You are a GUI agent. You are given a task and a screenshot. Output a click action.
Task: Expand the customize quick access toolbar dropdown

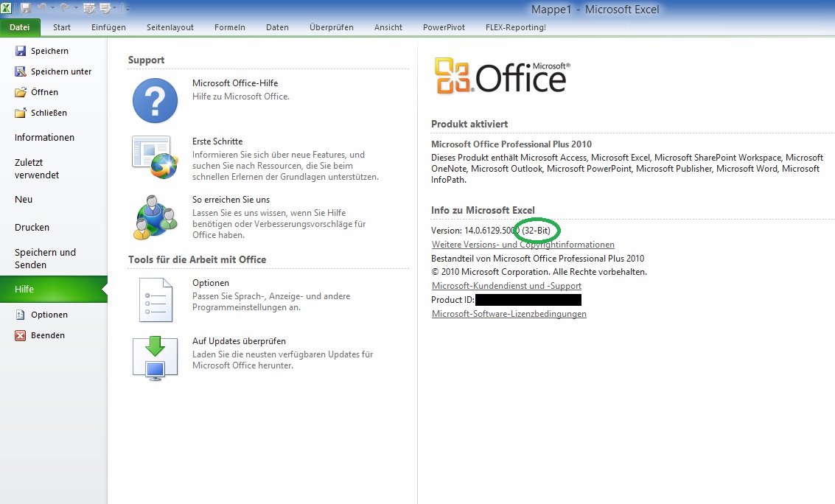(x=127, y=9)
